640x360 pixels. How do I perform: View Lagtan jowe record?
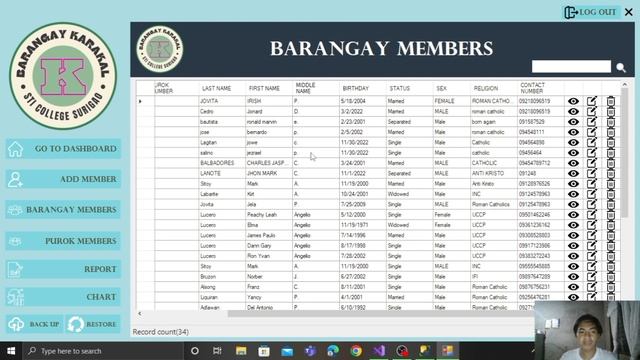(x=573, y=142)
